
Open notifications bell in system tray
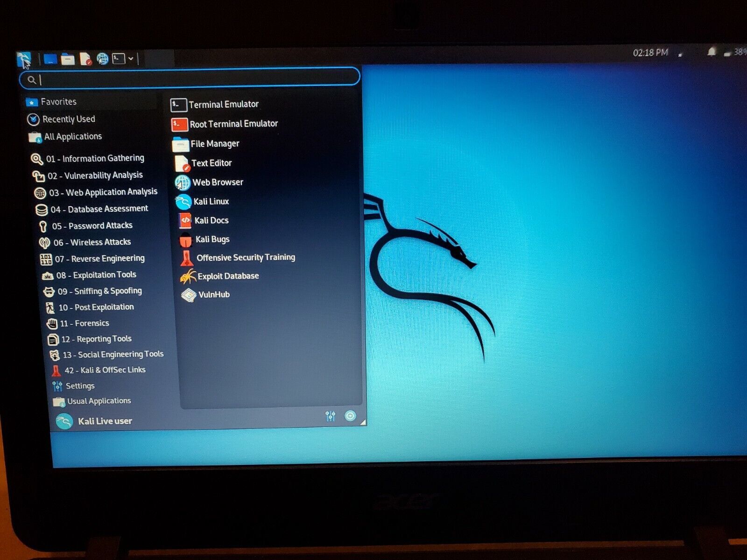(x=711, y=52)
